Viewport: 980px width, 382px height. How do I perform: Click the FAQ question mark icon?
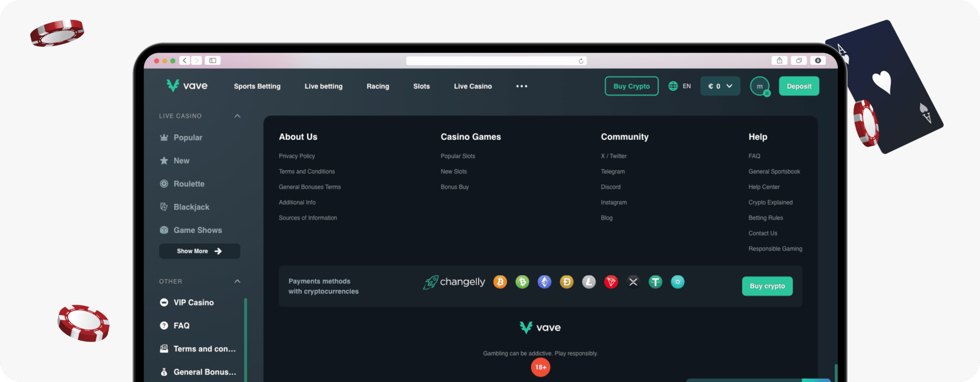coord(164,325)
